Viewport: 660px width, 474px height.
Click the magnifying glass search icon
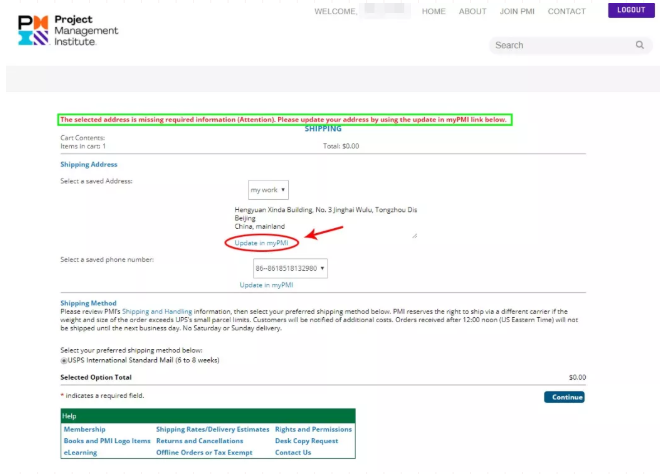pyautogui.click(x=639, y=45)
